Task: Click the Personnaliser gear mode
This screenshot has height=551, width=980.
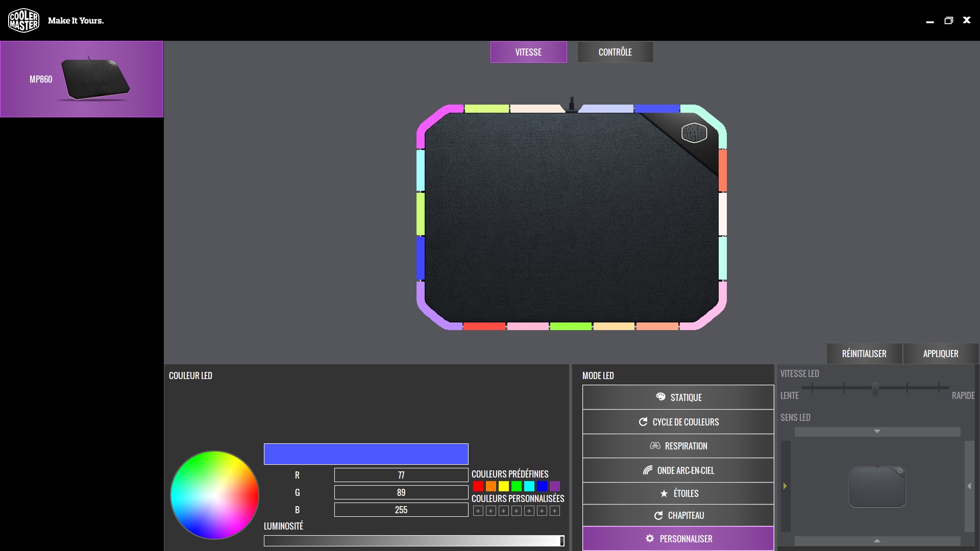Action: [678, 539]
